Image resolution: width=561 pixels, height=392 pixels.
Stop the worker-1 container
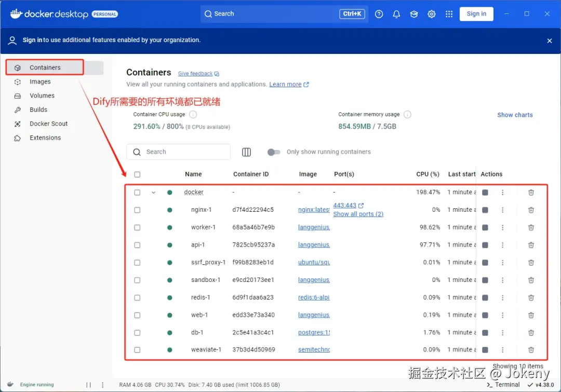485,227
